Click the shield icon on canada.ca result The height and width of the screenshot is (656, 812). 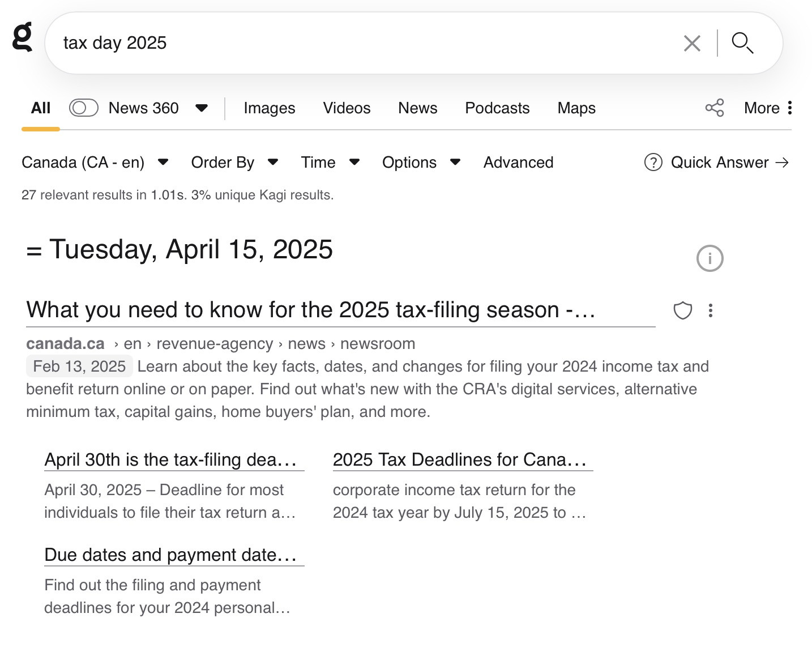click(683, 310)
